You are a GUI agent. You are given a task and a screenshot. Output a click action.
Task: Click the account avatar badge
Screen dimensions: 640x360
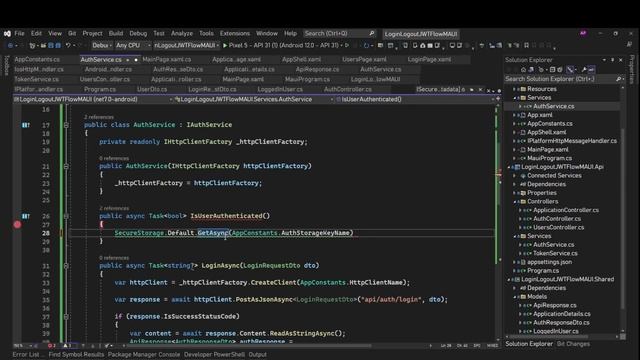click(583, 33)
